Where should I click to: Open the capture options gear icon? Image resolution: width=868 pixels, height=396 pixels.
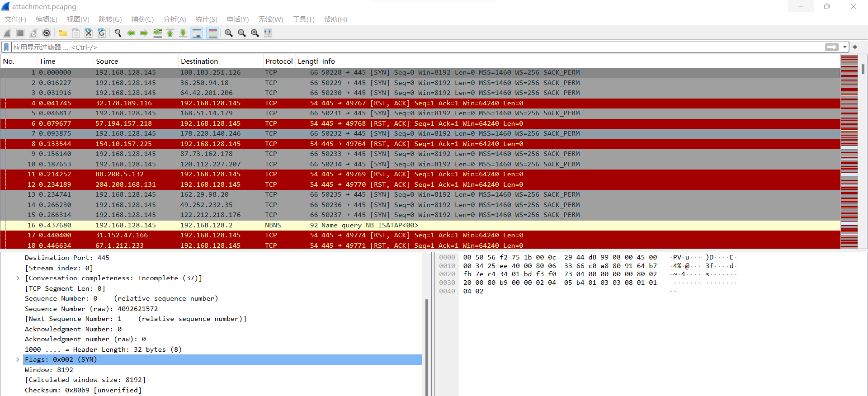[x=47, y=33]
